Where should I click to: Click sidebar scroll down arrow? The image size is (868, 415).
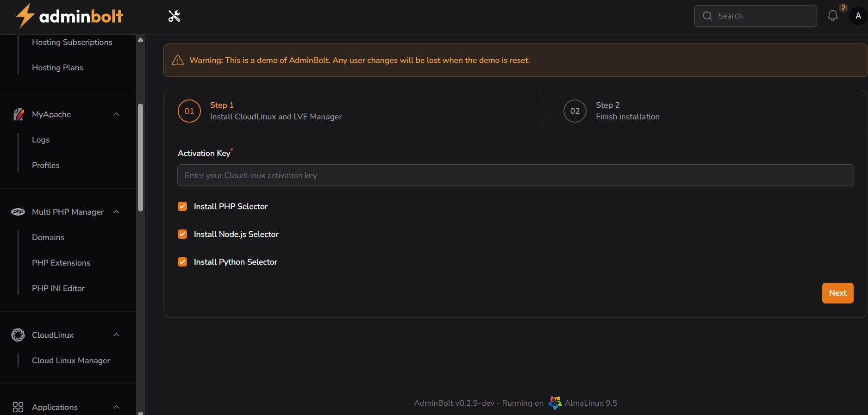141,413
